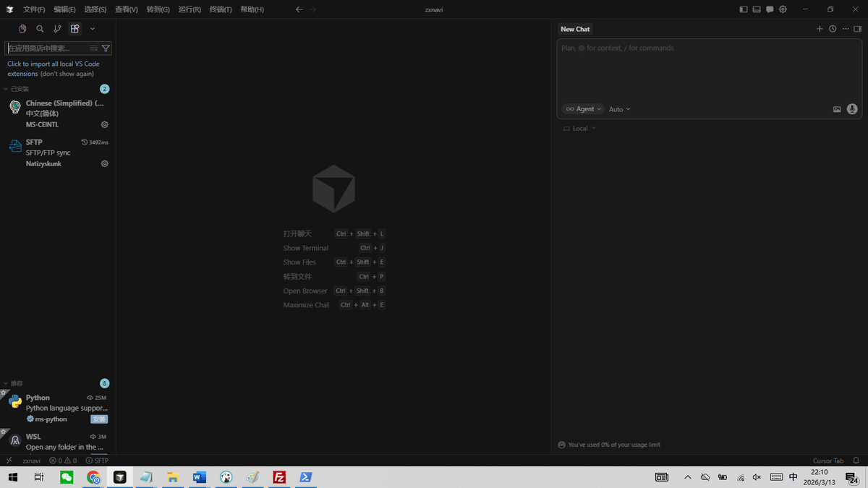Start a new chat with plus icon
Screen dimensions: 868x488
point(820,29)
